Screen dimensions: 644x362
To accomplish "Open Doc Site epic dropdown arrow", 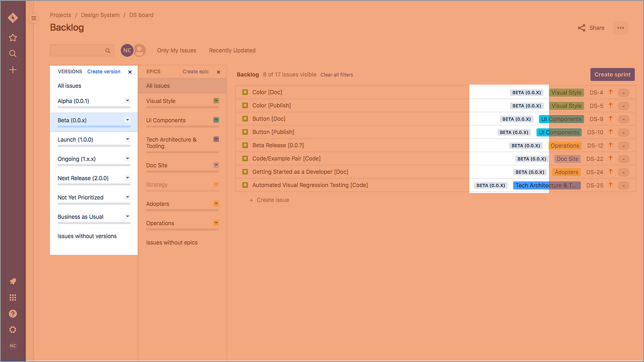I will pyautogui.click(x=216, y=165).
